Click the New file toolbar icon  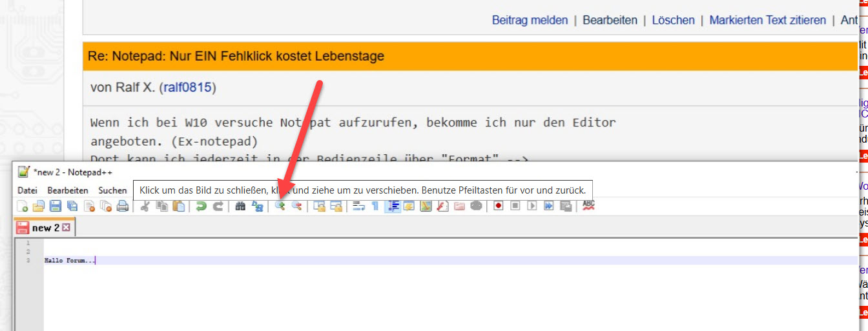click(23, 206)
